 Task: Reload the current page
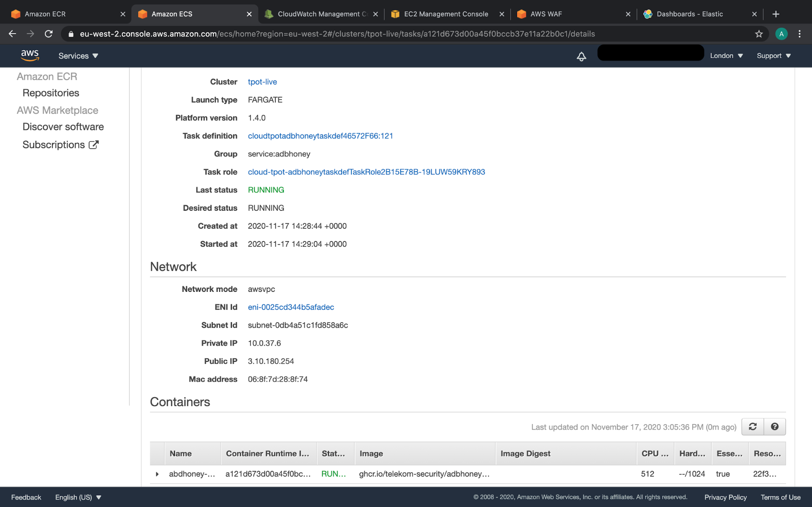[49, 34]
